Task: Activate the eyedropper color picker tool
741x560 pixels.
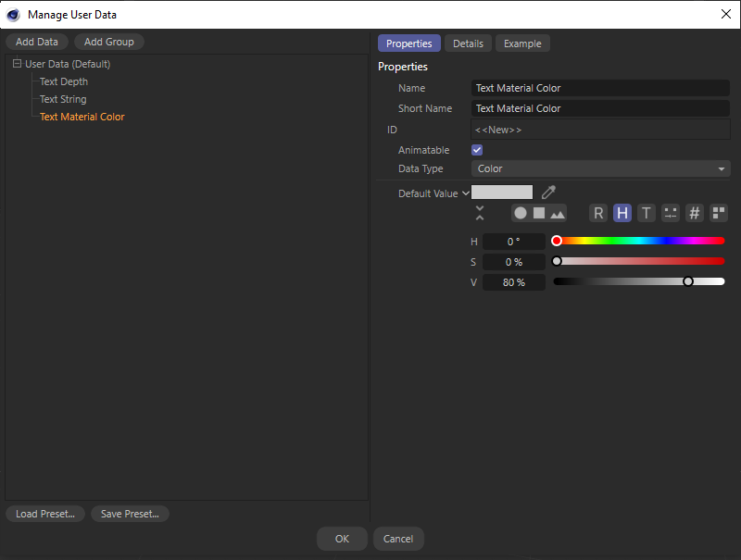Action: pyautogui.click(x=547, y=193)
